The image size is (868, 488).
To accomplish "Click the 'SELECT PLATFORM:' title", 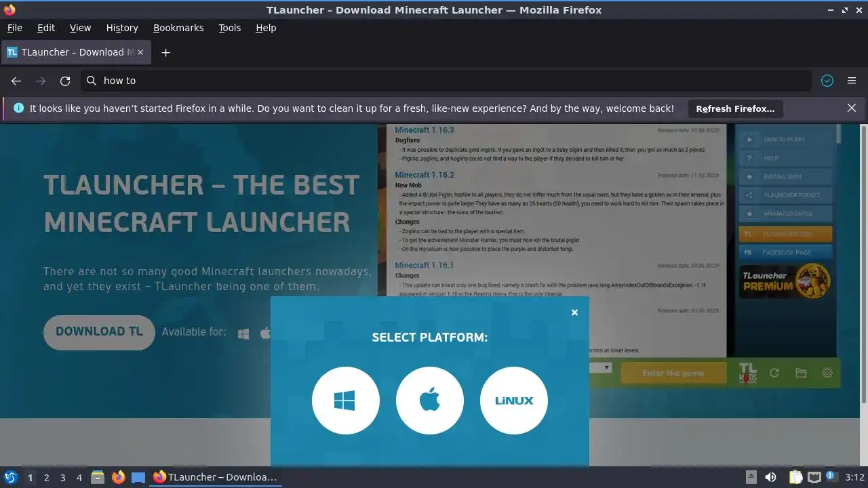I will (430, 337).
